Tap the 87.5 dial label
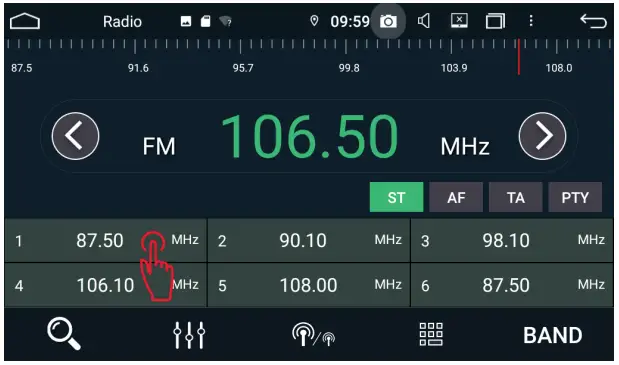Screen dimensions: 619x365 tap(22, 68)
